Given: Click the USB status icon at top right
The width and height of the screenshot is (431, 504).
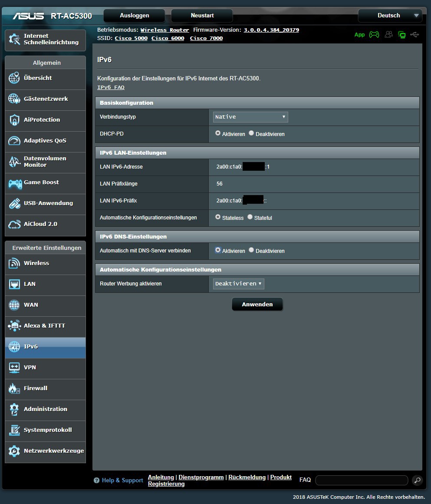Looking at the screenshot, I should click(415, 35).
